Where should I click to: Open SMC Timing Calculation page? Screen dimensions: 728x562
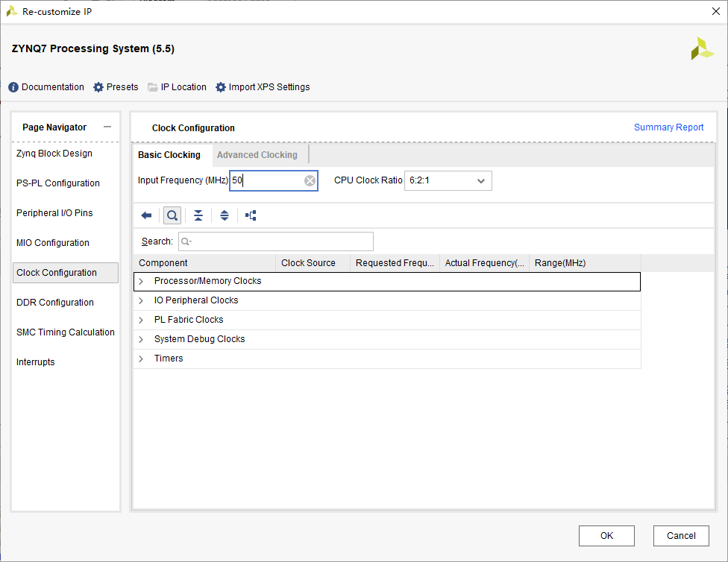click(x=66, y=332)
